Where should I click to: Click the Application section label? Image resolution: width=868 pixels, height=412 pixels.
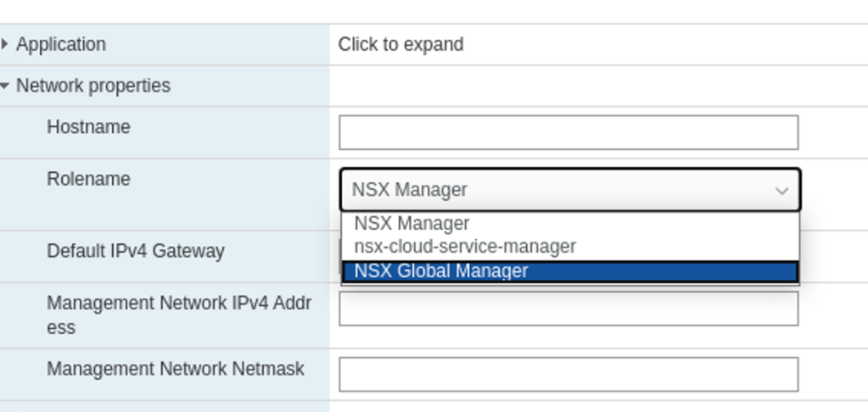click(61, 44)
